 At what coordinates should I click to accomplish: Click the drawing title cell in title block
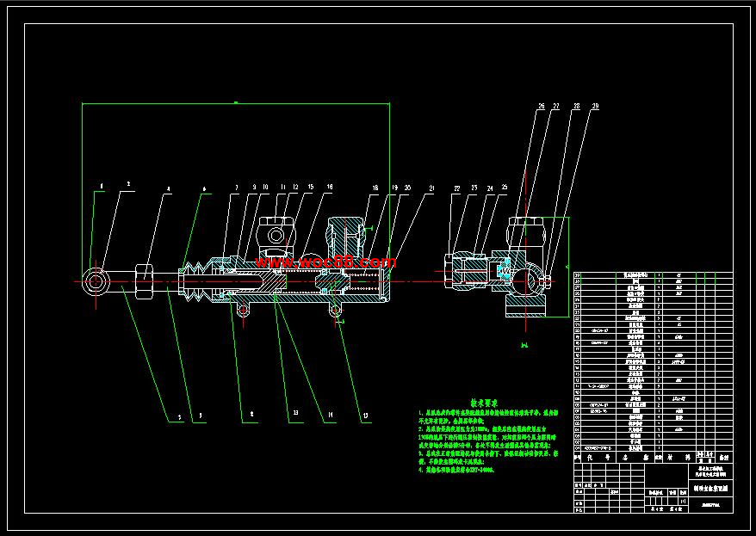pos(710,488)
